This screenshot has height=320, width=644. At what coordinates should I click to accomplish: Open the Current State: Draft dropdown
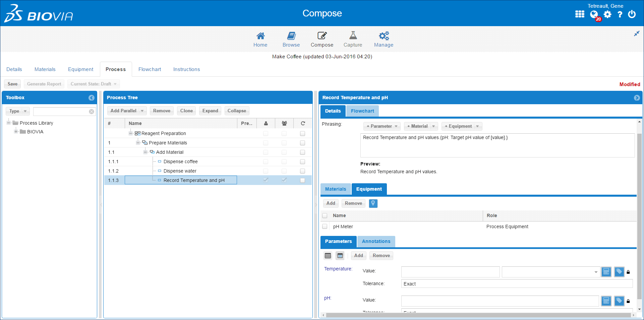click(93, 84)
